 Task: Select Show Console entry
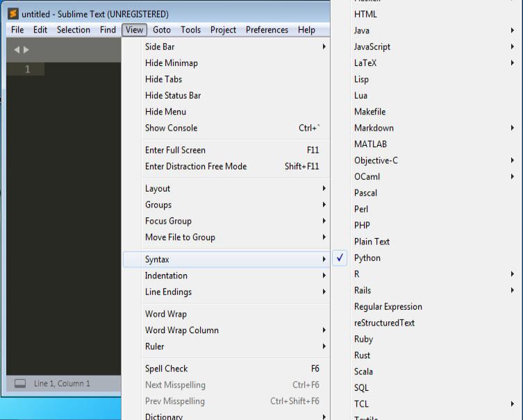[x=226, y=128]
